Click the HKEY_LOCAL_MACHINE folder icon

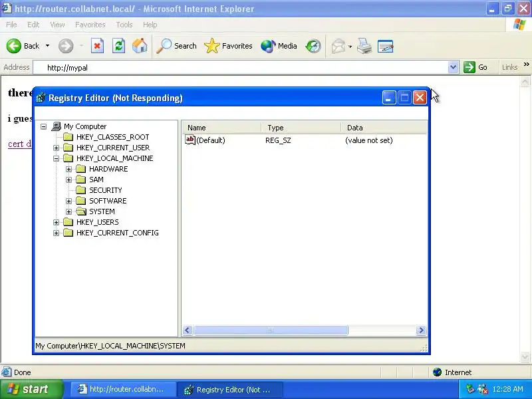click(x=68, y=158)
